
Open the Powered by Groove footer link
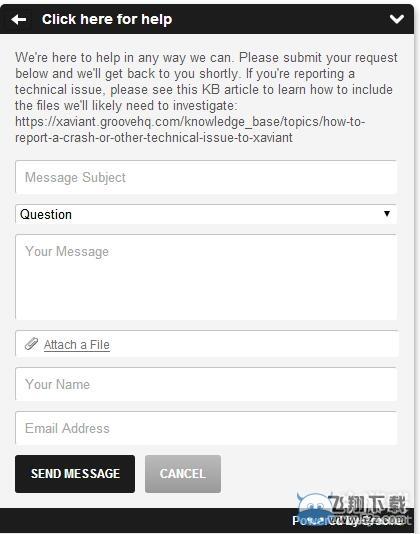[351, 521]
